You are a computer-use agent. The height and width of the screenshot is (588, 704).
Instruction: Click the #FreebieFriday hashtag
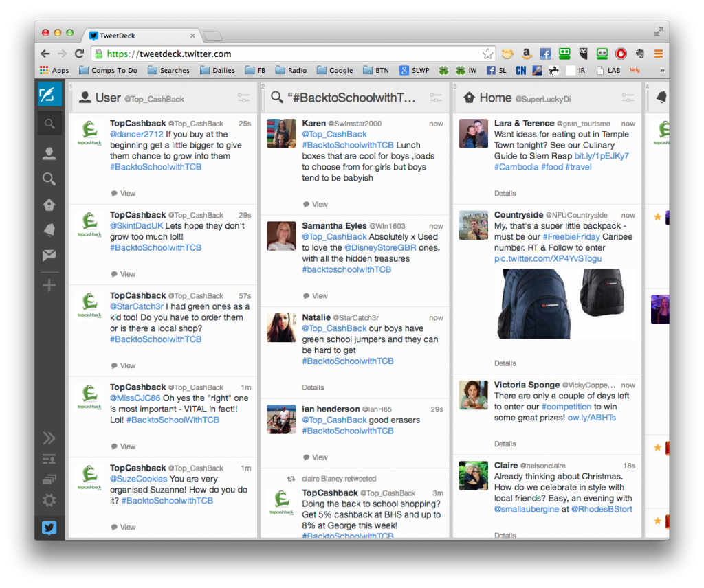571,237
